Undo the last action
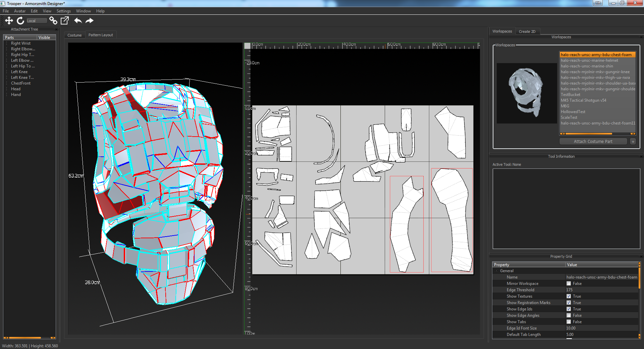 (x=78, y=21)
